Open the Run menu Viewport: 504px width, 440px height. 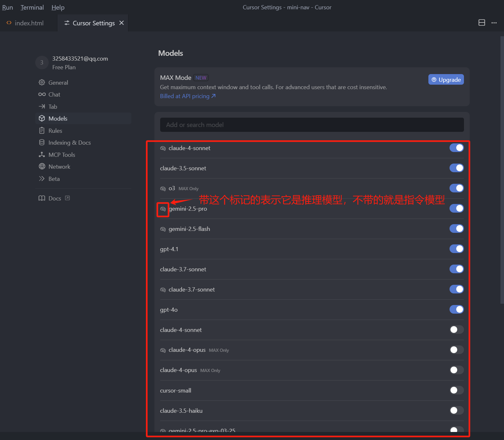7,7
